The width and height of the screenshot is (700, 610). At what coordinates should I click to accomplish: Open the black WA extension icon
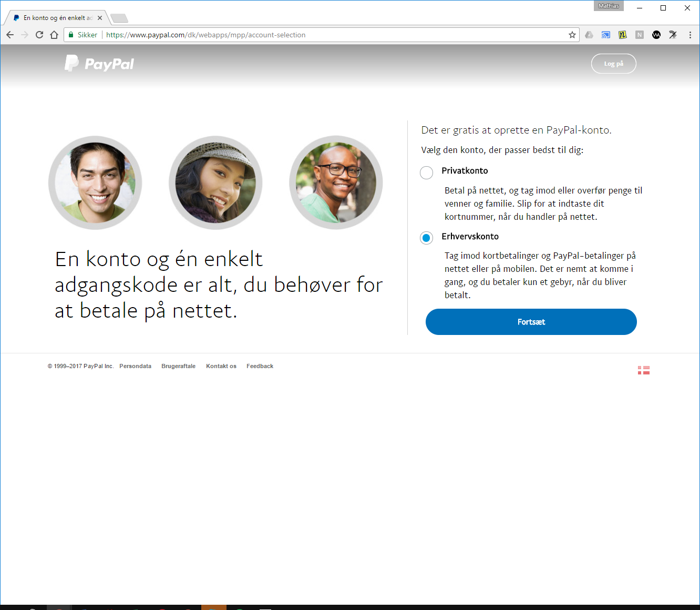tap(656, 35)
